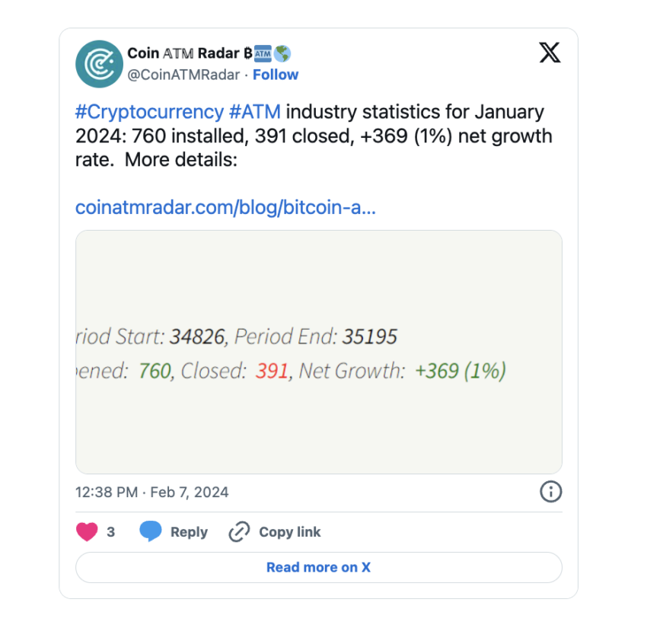Click the chain copy link icon

pos(239,531)
